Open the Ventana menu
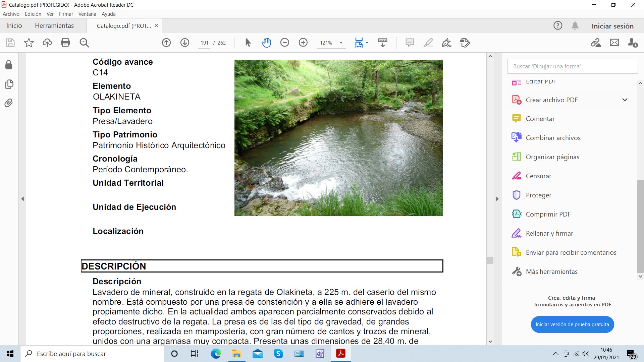The width and height of the screenshot is (644, 362). pos(87,14)
